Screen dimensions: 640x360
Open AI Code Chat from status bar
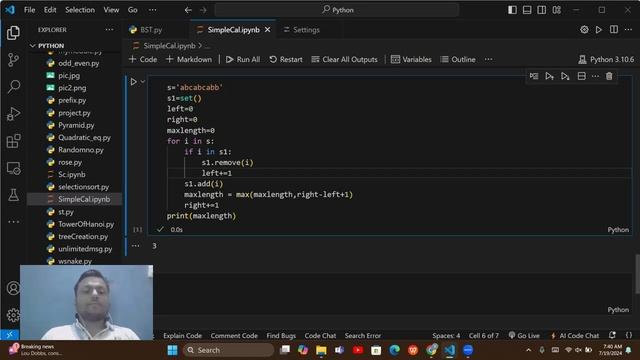575,336
